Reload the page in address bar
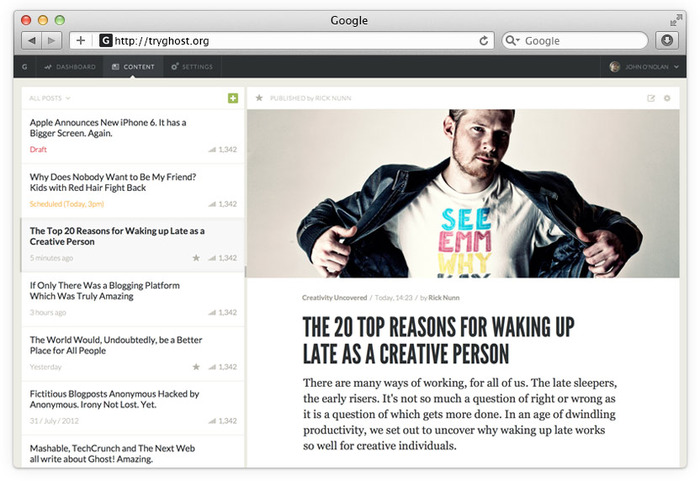The width and height of the screenshot is (700, 481). [484, 41]
